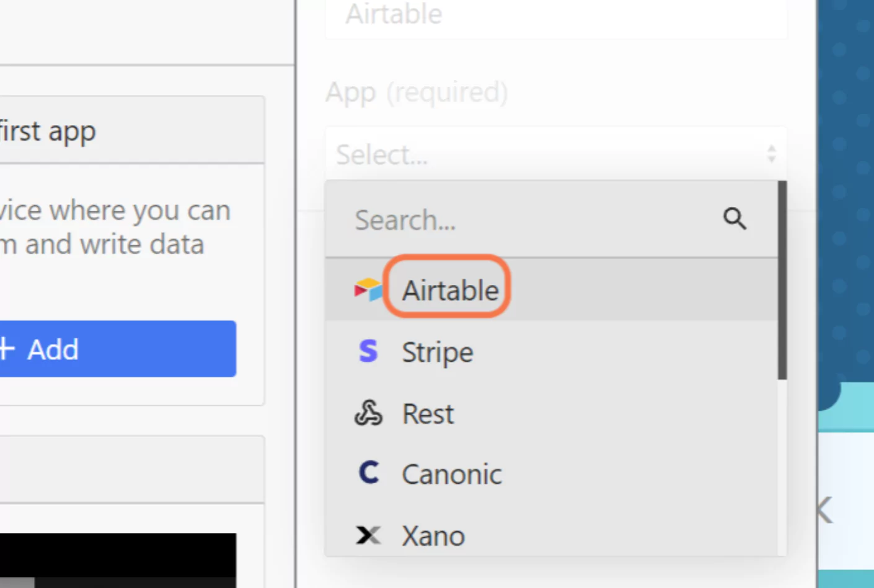Image resolution: width=874 pixels, height=588 pixels.
Task: Click the Canonic C logo icon
Action: pos(369,473)
